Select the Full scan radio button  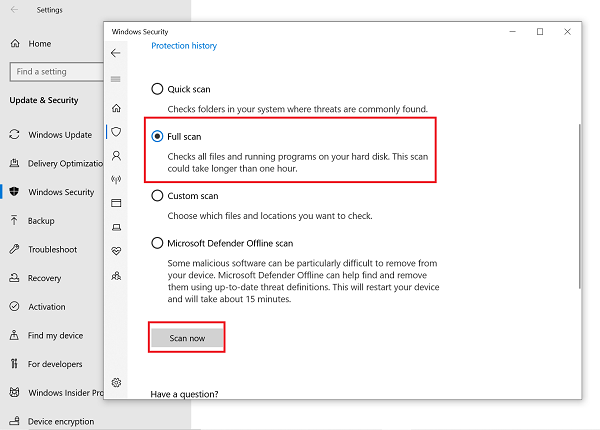(x=157, y=134)
